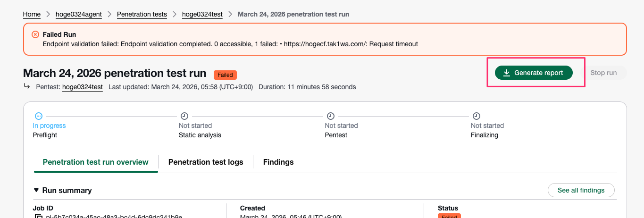644x218 pixels.
Task: Switch to Penetration test logs tab
Action: coord(206,162)
